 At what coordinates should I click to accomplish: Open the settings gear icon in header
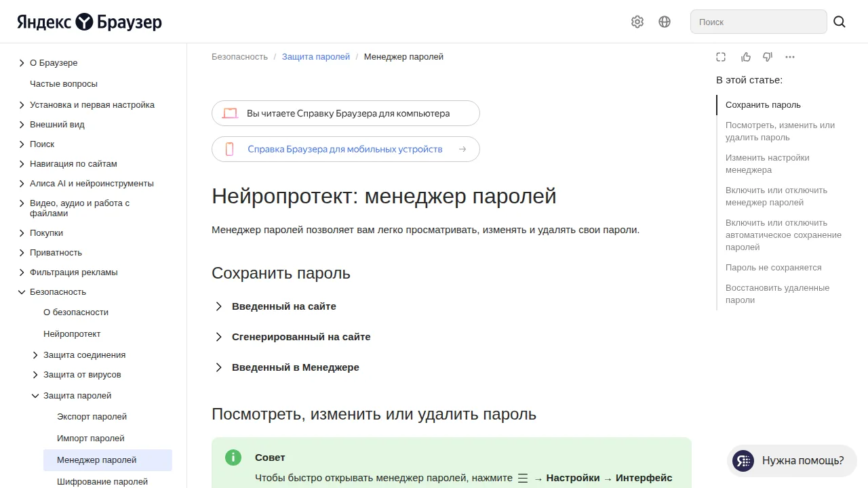tap(637, 22)
